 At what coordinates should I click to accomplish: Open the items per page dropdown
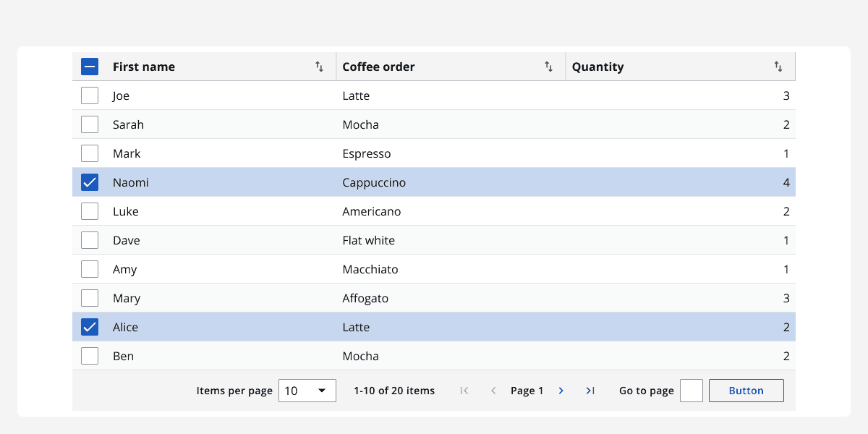[307, 391]
